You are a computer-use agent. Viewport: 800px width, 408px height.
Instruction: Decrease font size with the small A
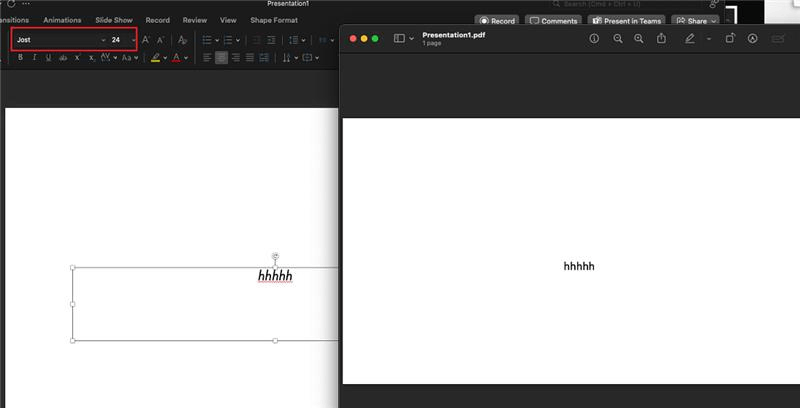click(160, 40)
